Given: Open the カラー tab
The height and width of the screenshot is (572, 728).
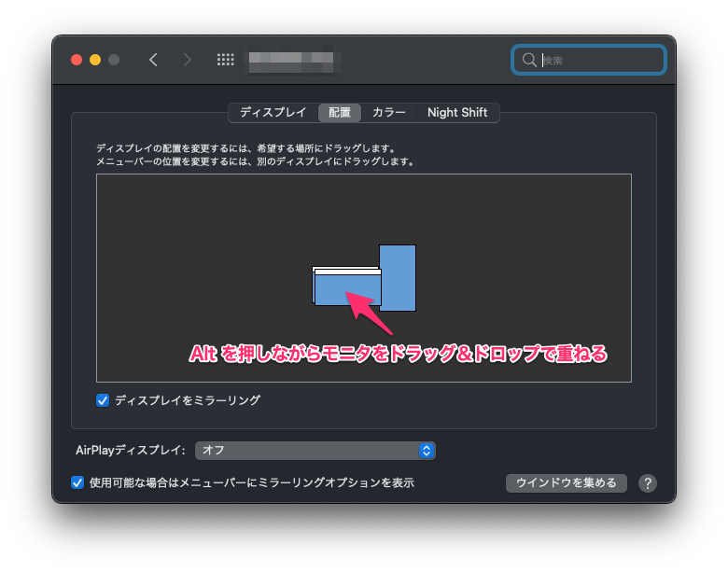Looking at the screenshot, I should pos(389,113).
